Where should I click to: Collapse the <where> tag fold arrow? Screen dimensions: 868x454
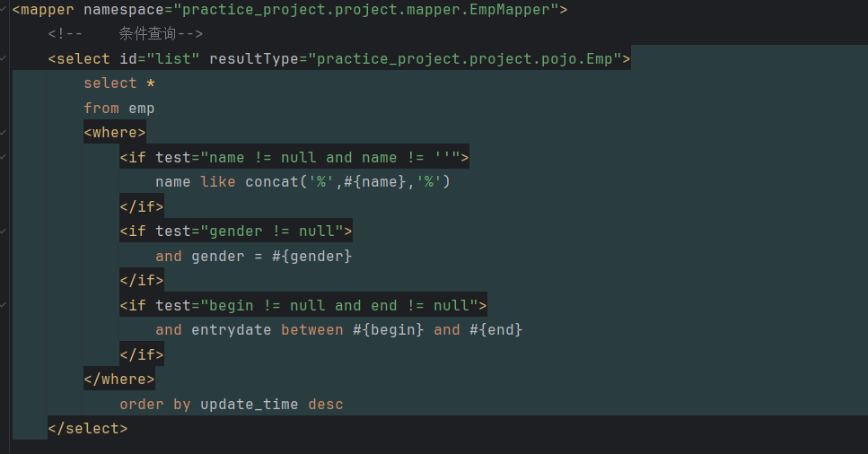tap(4, 133)
